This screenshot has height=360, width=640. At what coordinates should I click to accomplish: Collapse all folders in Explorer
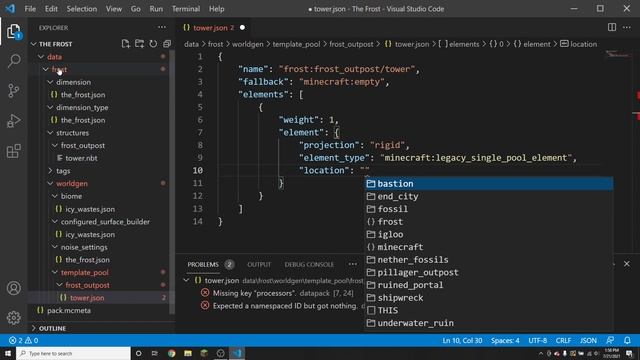click(167, 44)
